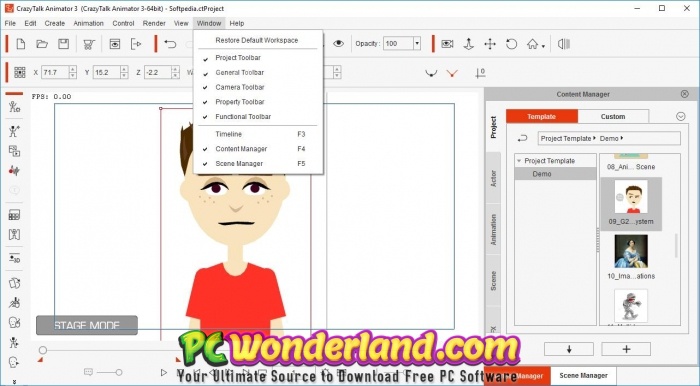Click the red audio waveform icon

(14, 170)
